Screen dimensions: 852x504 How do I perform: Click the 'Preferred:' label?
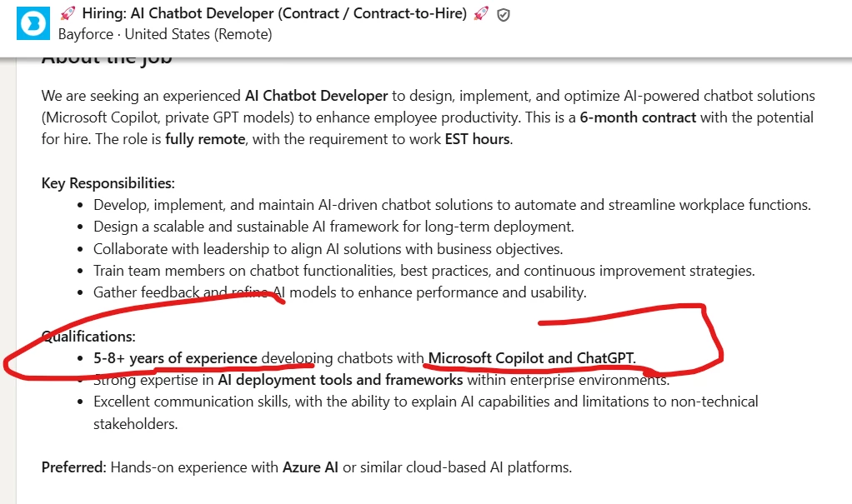coord(74,467)
